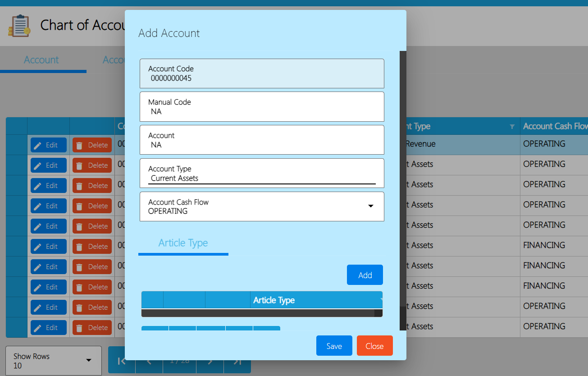
Task: Click pencil icon in last row Edit button
Action: (38, 328)
